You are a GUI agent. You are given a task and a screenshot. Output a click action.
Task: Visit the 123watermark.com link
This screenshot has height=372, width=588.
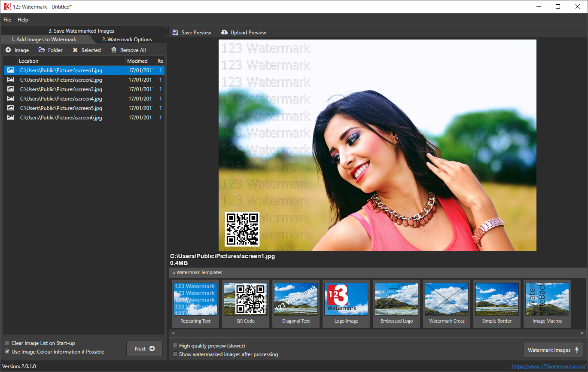(x=548, y=366)
